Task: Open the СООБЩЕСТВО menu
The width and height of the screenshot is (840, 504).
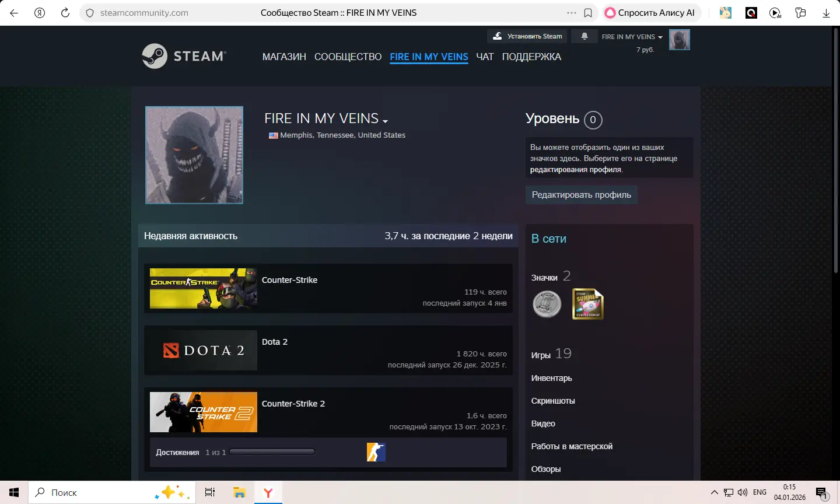Action: [x=348, y=57]
